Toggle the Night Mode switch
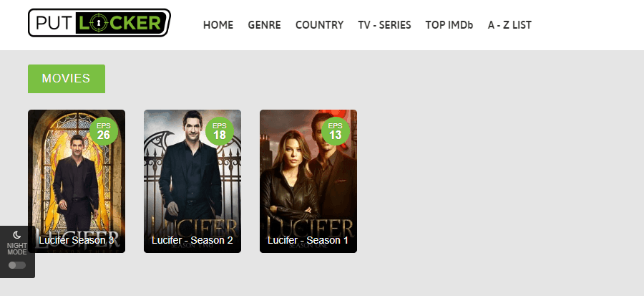The height and width of the screenshot is (296, 644). point(17,265)
